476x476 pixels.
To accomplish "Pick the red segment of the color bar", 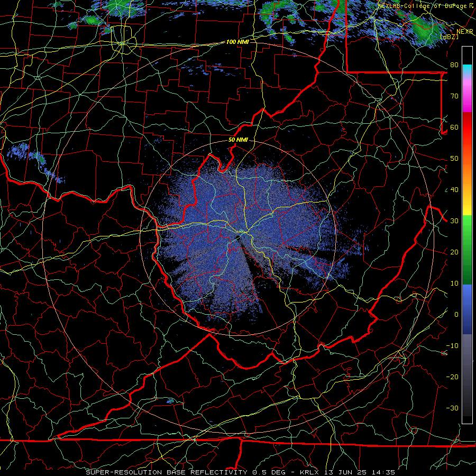I will pyautogui.click(x=467, y=129).
